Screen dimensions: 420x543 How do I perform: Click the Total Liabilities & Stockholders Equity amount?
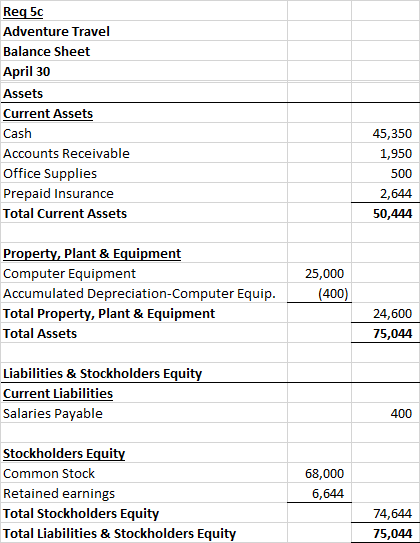[x=393, y=534]
